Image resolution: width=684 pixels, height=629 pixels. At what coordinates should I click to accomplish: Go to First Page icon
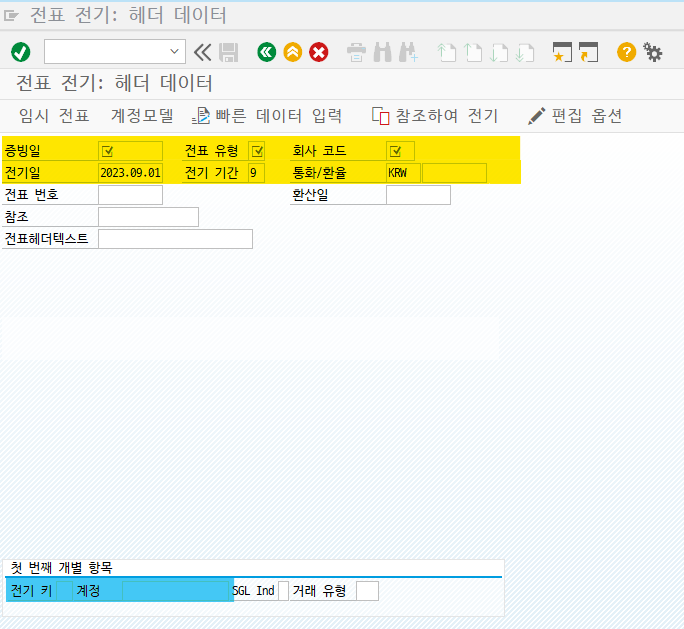[446, 53]
